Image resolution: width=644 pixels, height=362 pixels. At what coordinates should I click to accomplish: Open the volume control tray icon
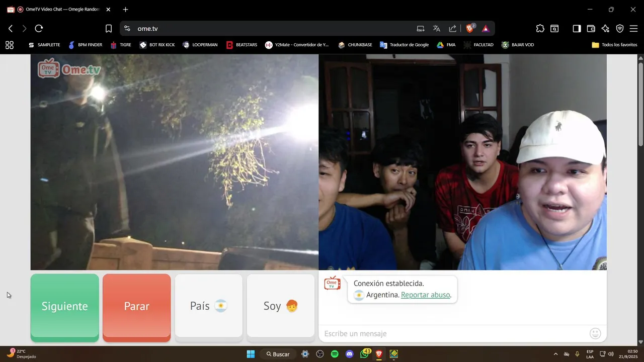point(612,354)
